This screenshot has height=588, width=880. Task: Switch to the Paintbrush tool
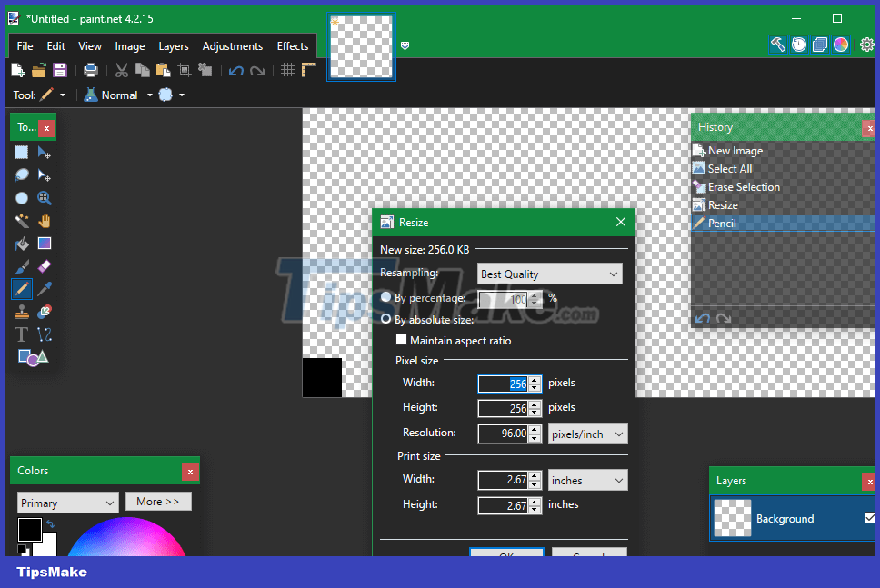coord(20,266)
